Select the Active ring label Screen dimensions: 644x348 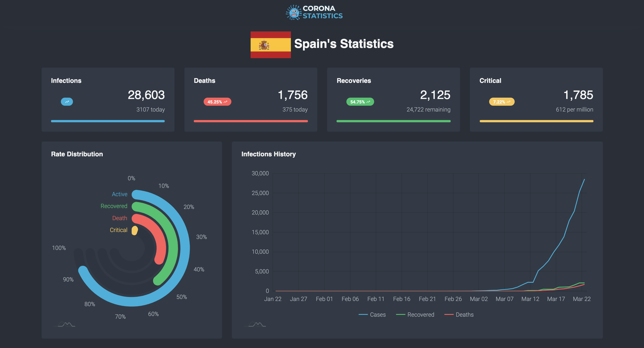(x=119, y=194)
